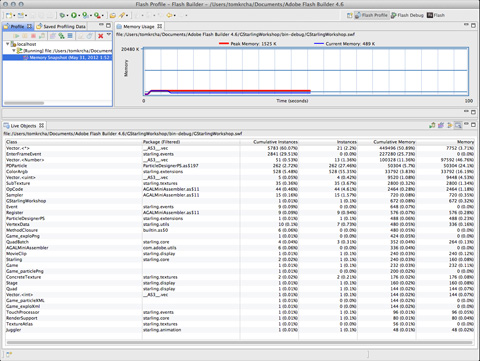Collapse the [Running] file tree node
The width and height of the screenshot is (480, 361).
(x=14, y=51)
